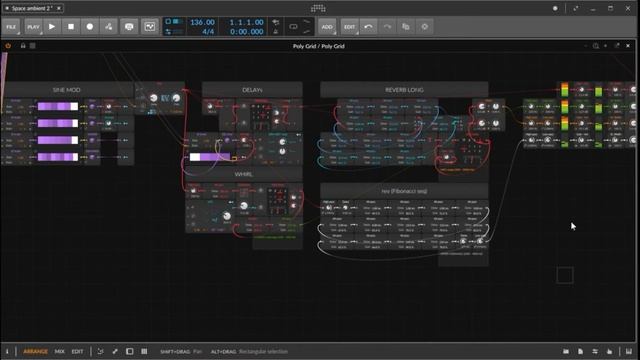Click large knob in WHIRL section
Image resolution: width=640 pixels, height=360 pixels.
[227, 216]
